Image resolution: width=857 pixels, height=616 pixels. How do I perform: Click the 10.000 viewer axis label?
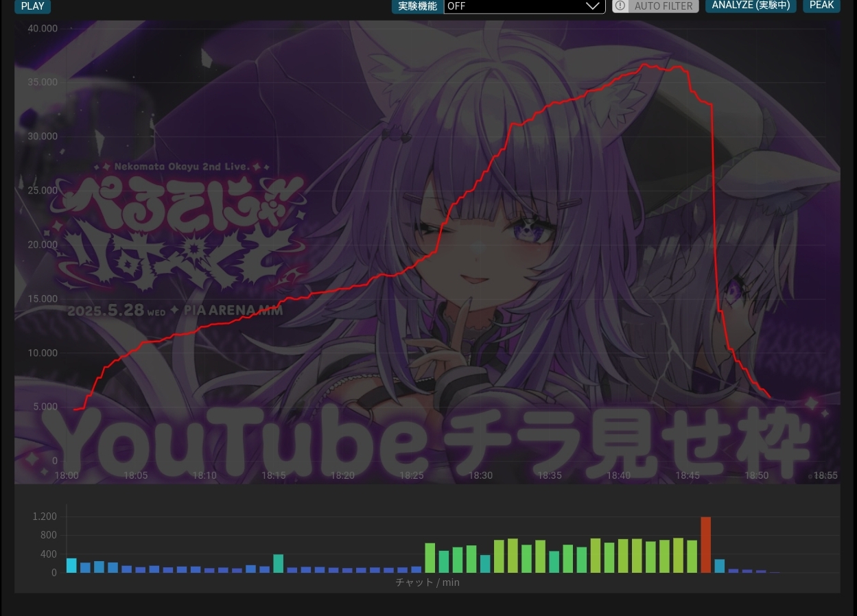[x=43, y=353]
